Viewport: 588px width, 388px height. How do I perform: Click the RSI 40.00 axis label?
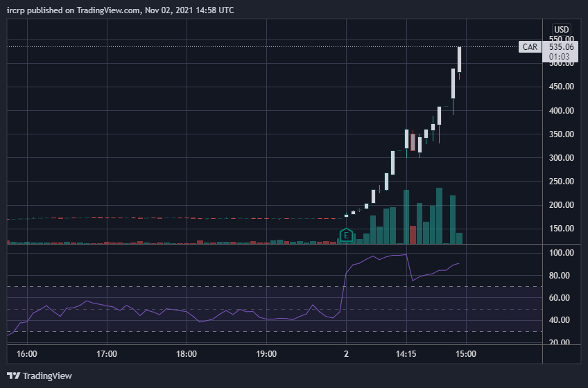coord(559,320)
